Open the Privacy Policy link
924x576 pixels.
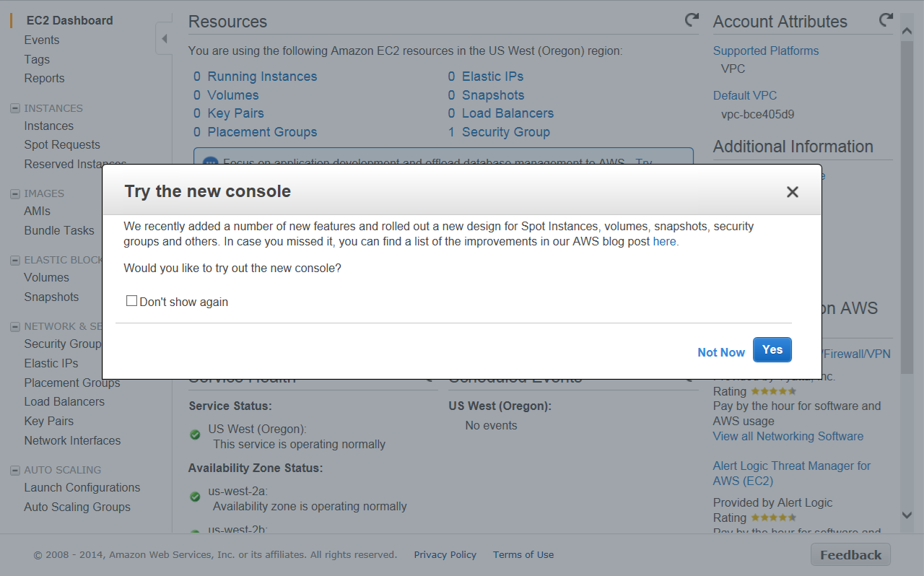[x=445, y=555]
